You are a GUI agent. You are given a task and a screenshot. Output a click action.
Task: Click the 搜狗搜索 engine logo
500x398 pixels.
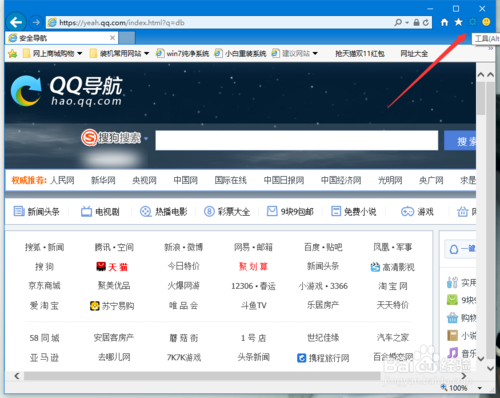pyautogui.click(x=111, y=137)
